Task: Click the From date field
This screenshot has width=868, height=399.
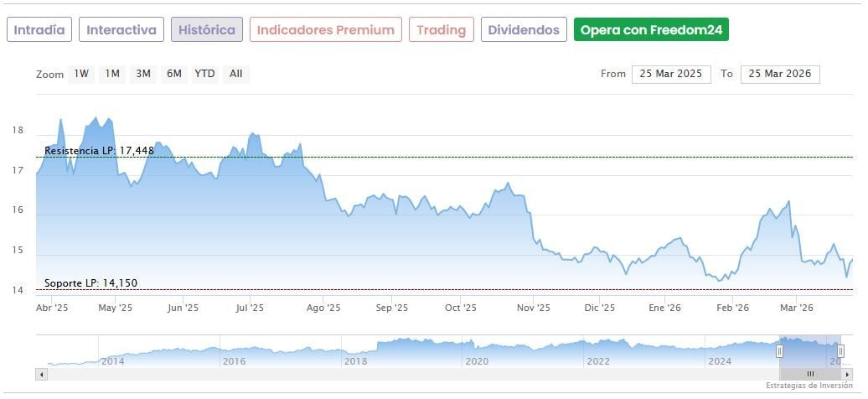Action: pos(671,74)
